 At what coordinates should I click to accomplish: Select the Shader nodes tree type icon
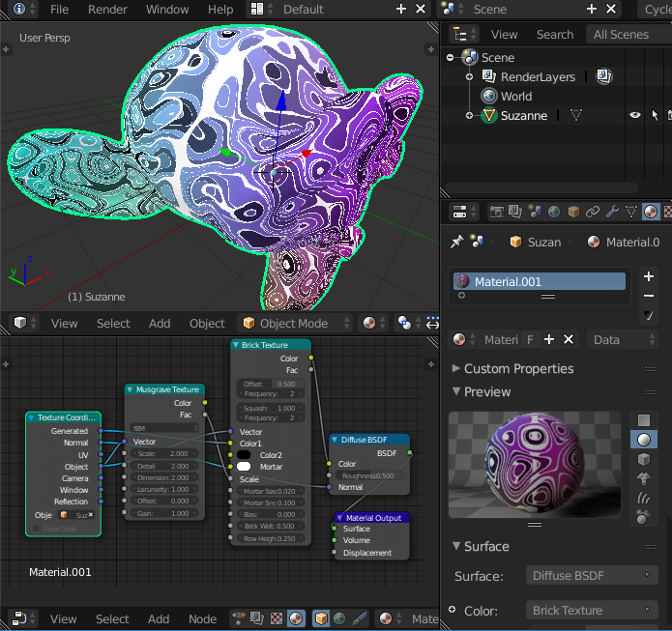[x=296, y=618]
